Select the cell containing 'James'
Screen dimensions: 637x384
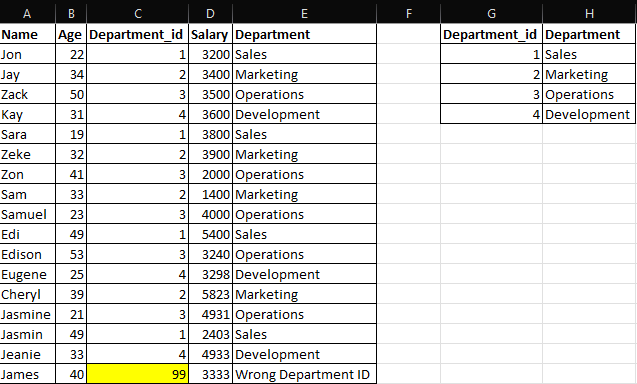[28, 374]
